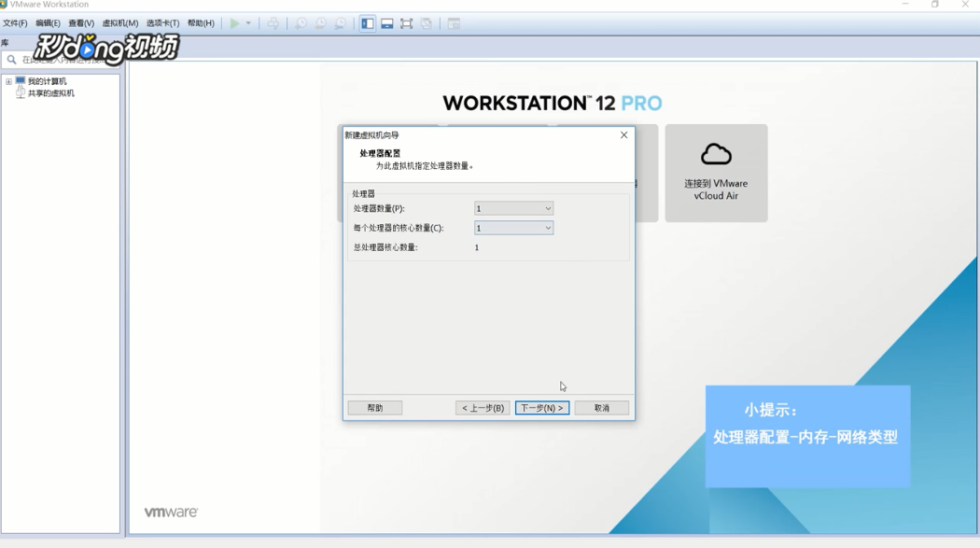This screenshot has height=548, width=980.
Task: Click the My Computer monitor icon
Action: [x=21, y=81]
